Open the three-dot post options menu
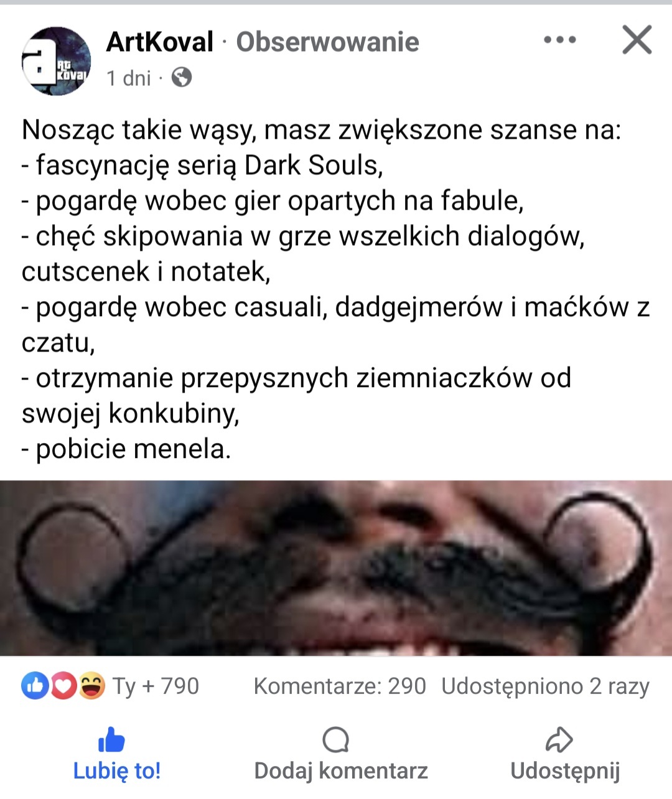672x799 pixels. (559, 40)
